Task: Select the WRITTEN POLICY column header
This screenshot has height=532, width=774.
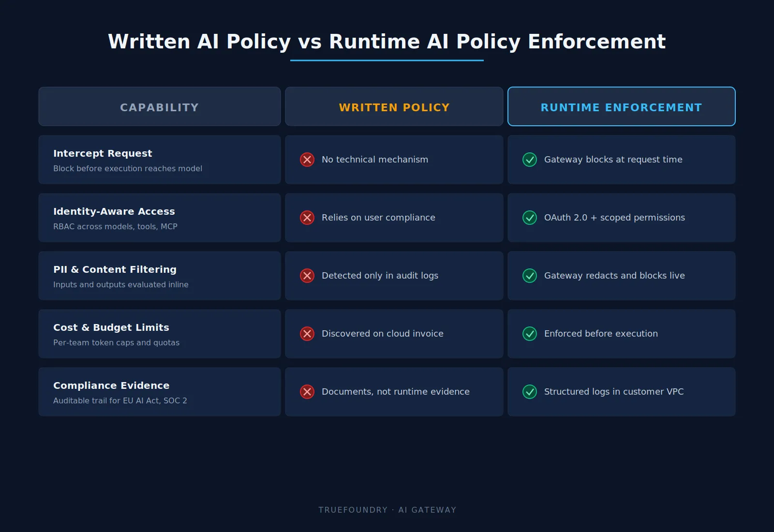Action: [394, 106]
